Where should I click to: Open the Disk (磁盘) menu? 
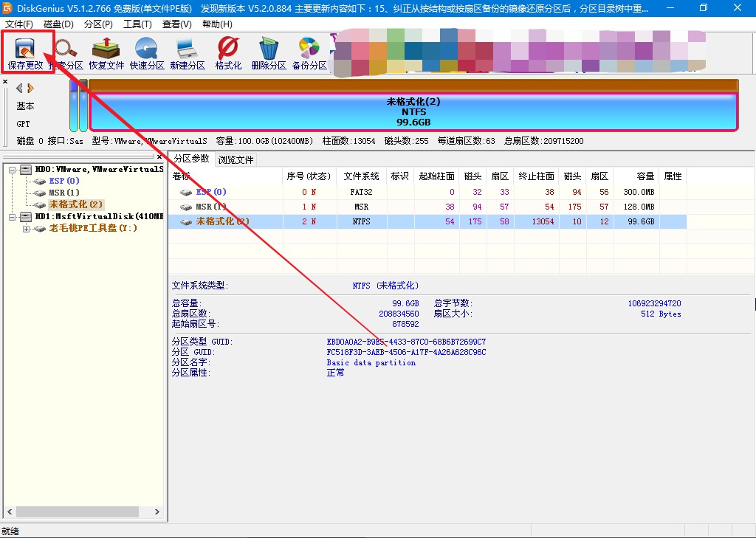[58, 24]
